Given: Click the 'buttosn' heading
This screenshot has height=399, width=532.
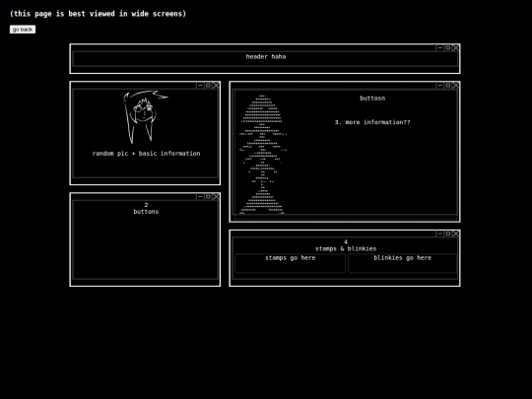Looking at the screenshot, I should [x=372, y=99].
